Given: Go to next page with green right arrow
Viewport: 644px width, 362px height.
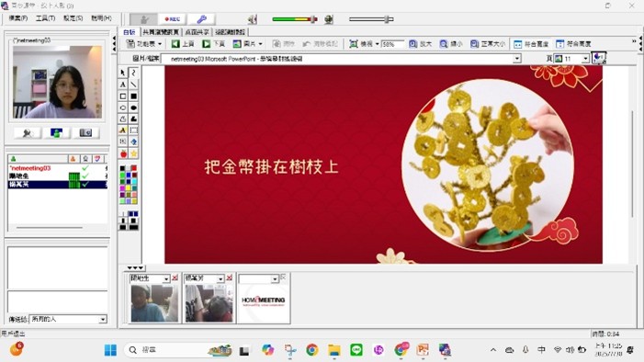Looking at the screenshot, I should [x=213, y=43].
